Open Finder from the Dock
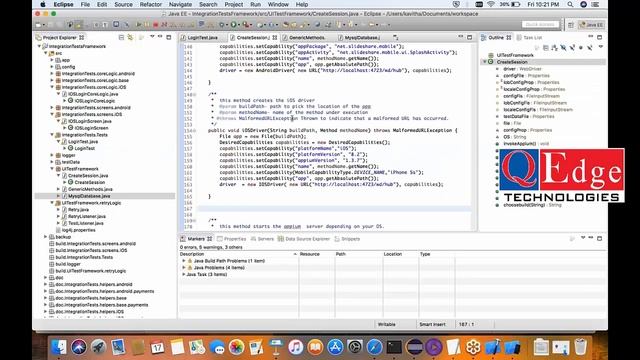This screenshot has height=360, width=640. tap(59, 347)
